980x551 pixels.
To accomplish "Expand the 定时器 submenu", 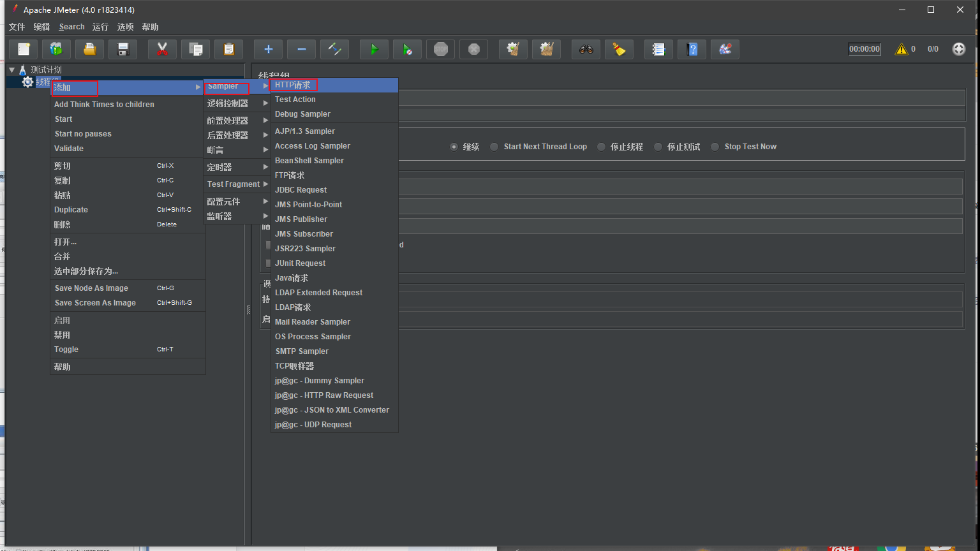I will tap(237, 167).
